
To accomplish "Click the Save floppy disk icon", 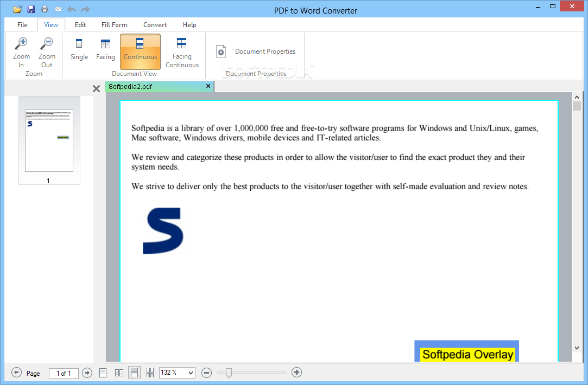I will click(31, 9).
